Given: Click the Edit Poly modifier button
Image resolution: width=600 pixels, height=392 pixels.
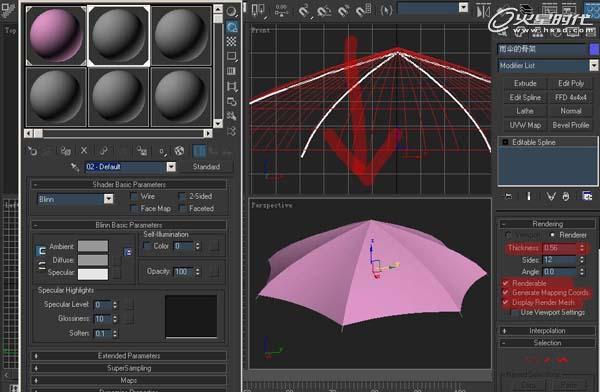Looking at the screenshot, I should (x=571, y=83).
